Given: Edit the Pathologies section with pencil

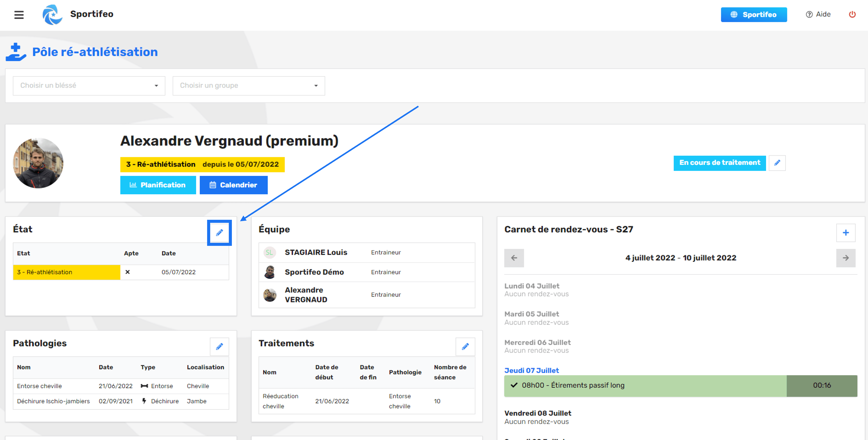Looking at the screenshot, I should click(219, 346).
